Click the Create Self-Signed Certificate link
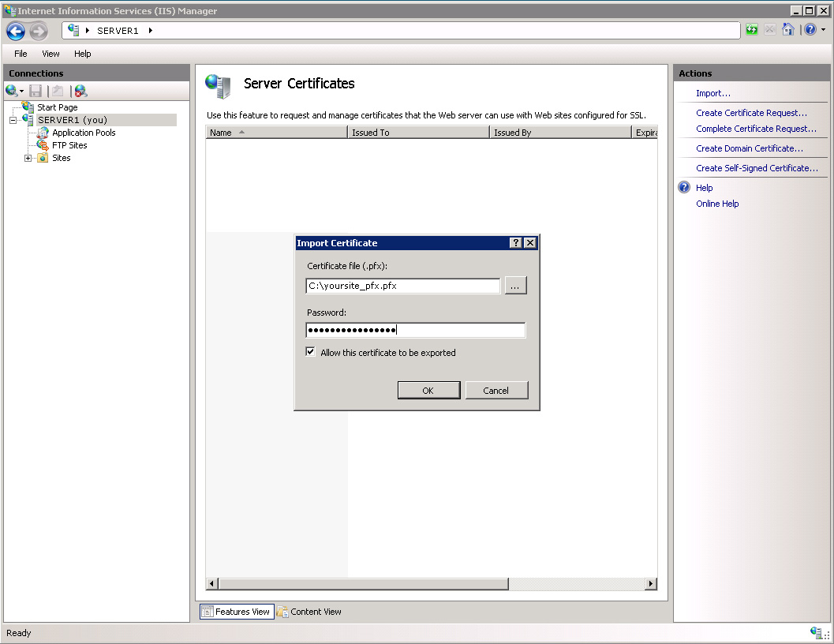The width and height of the screenshot is (834, 644). [x=757, y=168]
